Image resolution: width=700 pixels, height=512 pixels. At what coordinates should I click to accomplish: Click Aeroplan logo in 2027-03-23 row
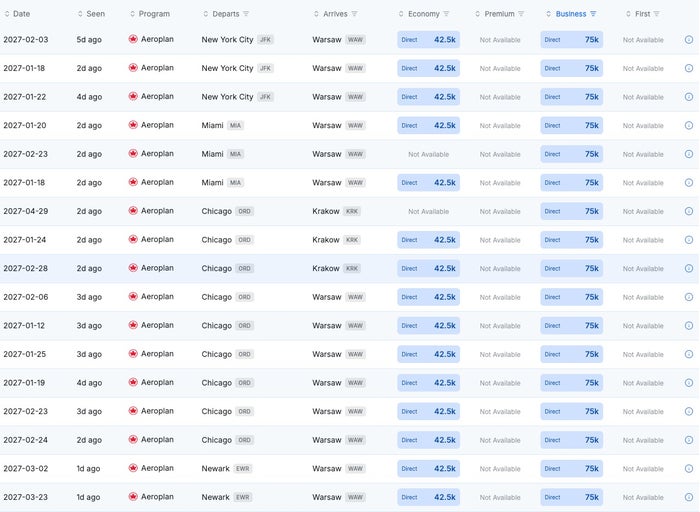pyautogui.click(x=133, y=496)
